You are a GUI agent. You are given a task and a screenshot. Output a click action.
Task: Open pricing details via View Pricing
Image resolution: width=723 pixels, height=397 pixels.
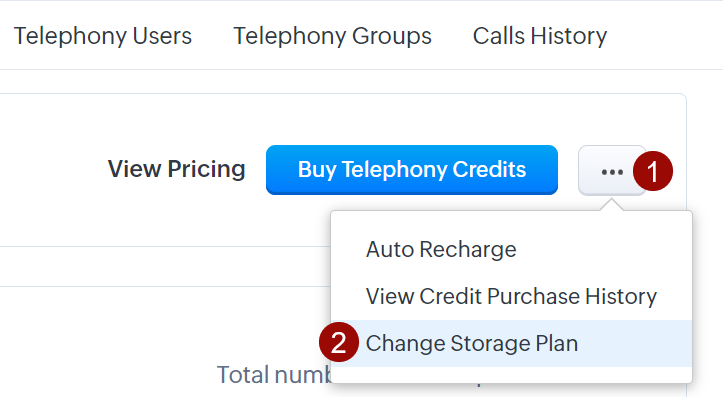177,169
